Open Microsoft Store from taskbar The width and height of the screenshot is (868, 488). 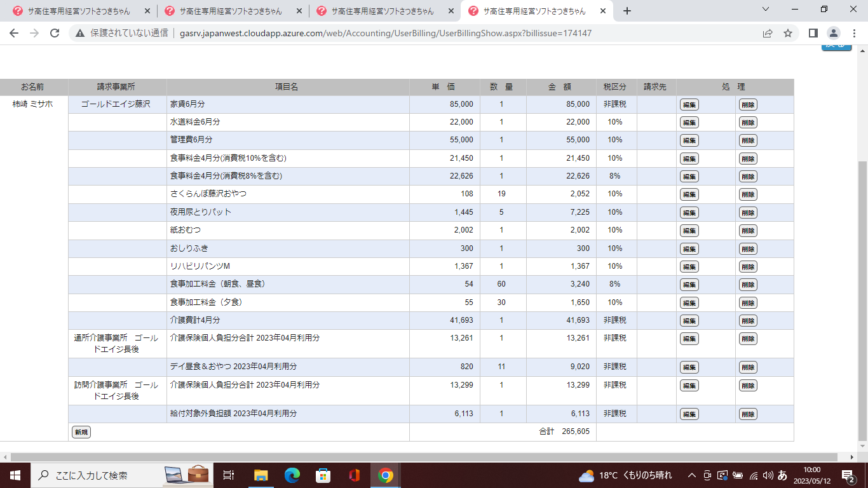point(323,475)
